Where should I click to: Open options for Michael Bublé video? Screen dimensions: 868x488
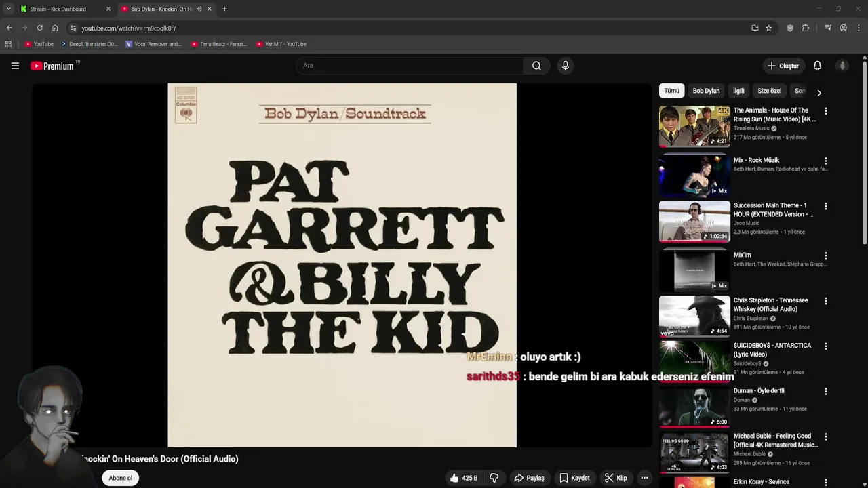tap(825, 436)
